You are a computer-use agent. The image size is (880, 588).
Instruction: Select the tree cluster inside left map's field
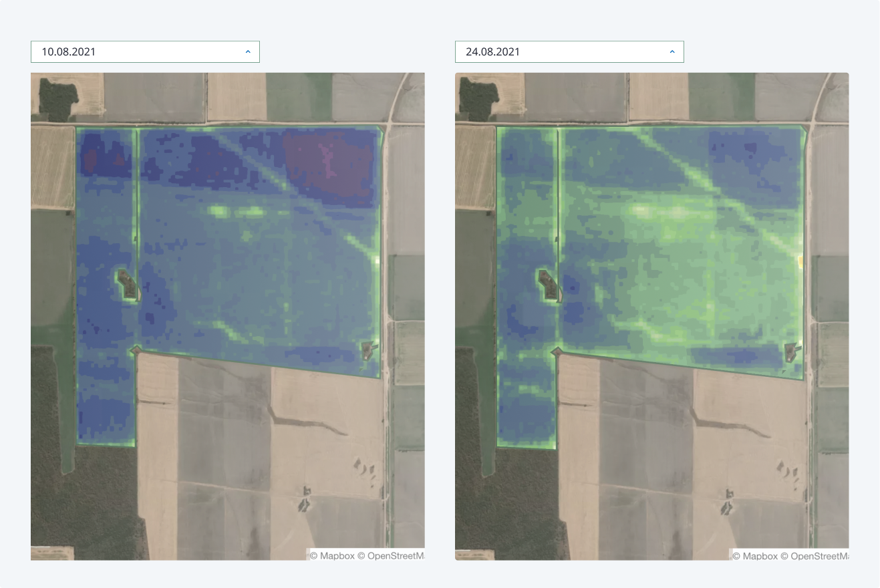click(126, 283)
